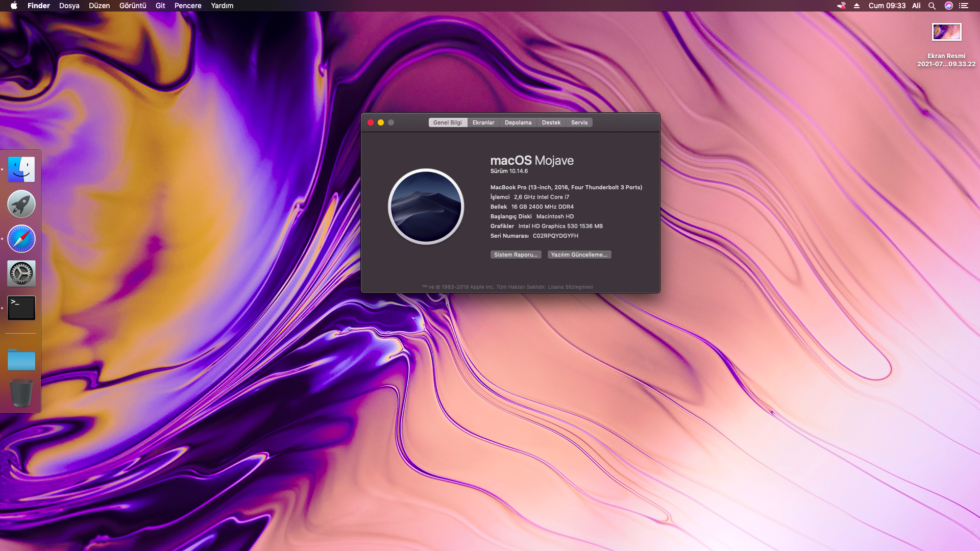Open Terminal from the dock

21,308
